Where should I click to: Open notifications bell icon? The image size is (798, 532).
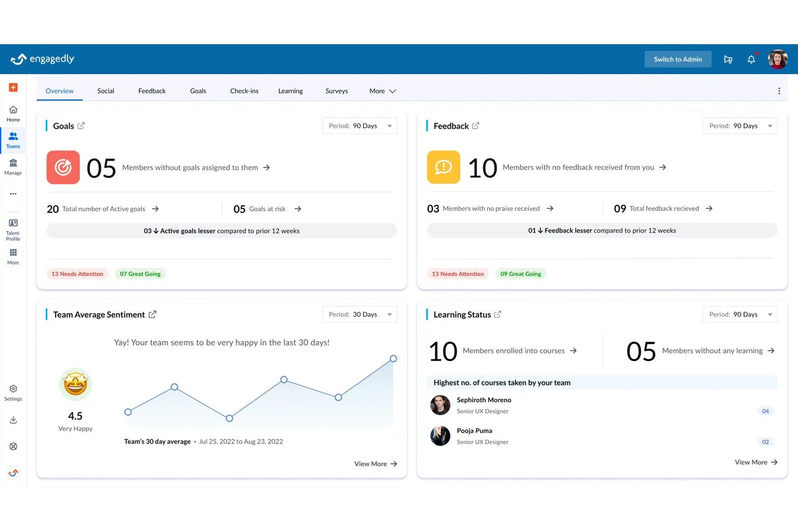tap(751, 59)
